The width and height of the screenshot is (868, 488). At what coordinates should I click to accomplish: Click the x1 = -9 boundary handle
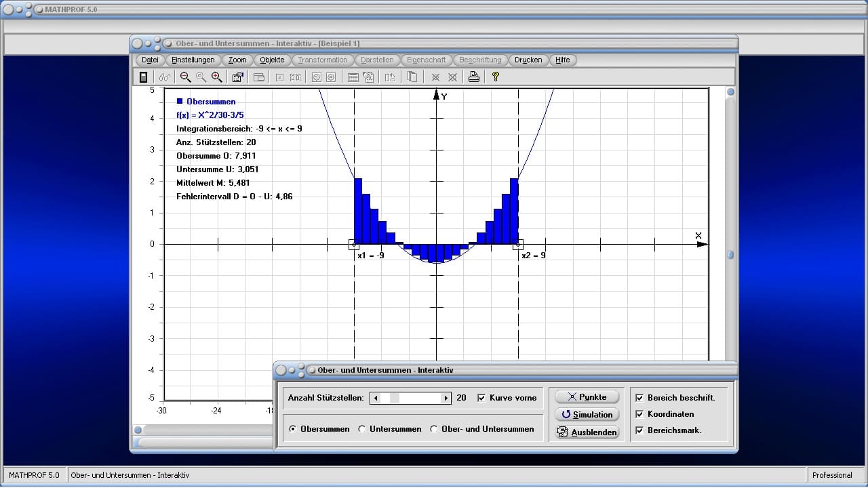(354, 244)
